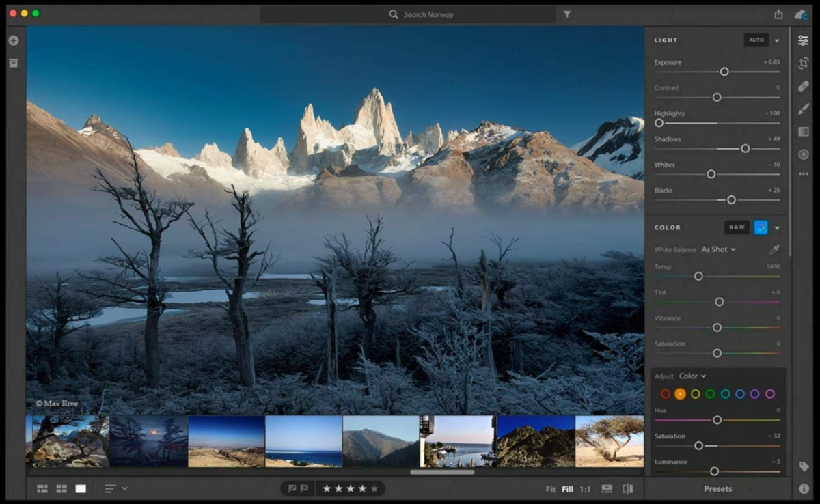The image size is (820, 504).
Task: Open the Edit sliders panel icon
Action: point(804,40)
